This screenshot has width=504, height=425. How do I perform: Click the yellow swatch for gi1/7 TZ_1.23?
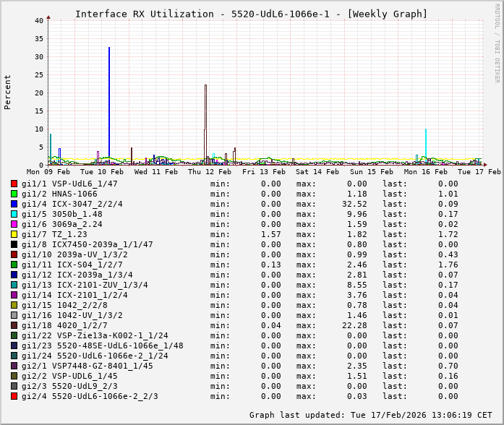[x=14, y=234]
